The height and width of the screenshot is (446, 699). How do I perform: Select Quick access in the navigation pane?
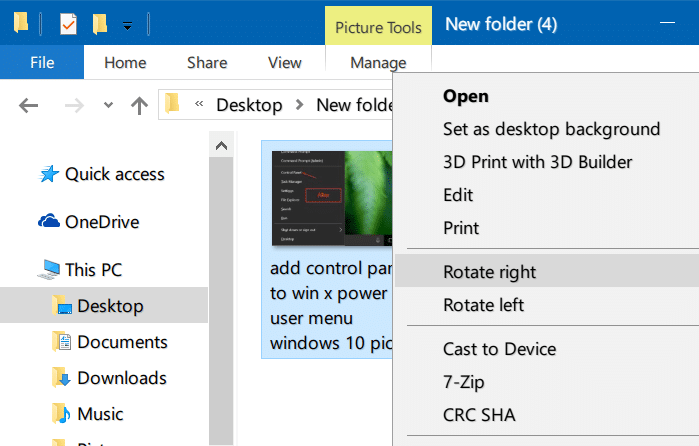click(115, 174)
